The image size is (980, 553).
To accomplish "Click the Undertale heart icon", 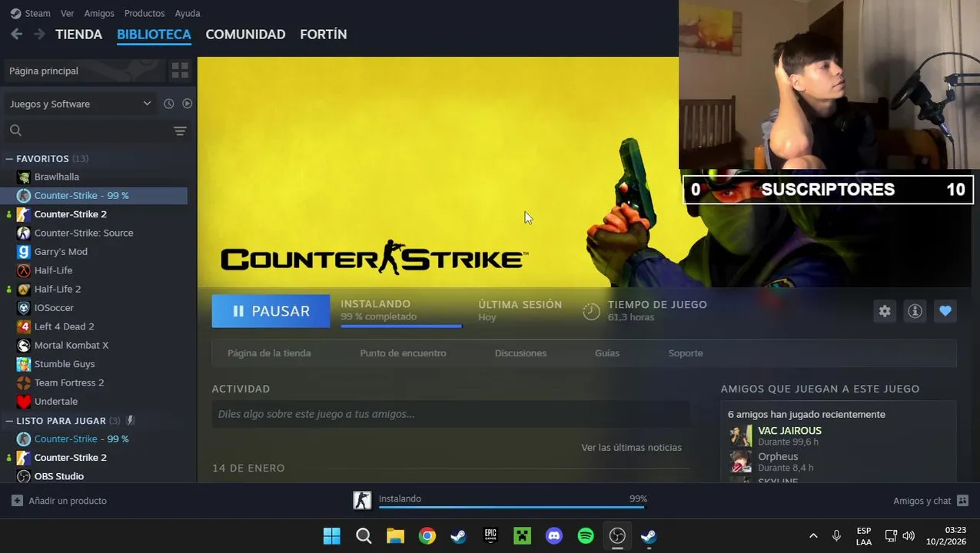I will click(x=24, y=401).
